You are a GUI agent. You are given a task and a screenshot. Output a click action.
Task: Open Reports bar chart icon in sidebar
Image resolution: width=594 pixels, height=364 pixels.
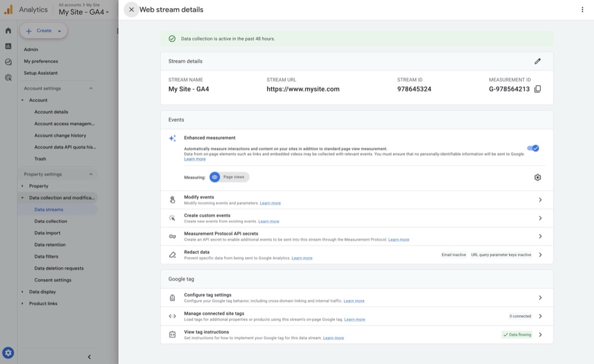click(x=8, y=46)
